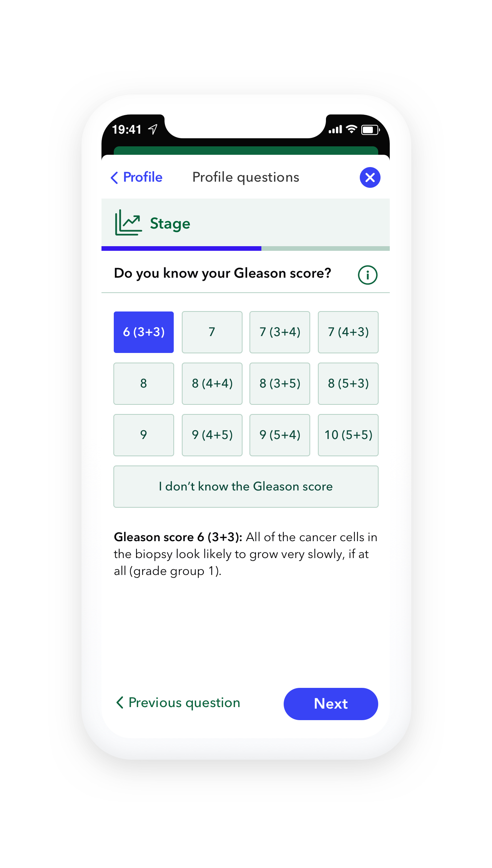Select Gleason score 7 (3+4)
The image size is (492, 868).
pyautogui.click(x=280, y=332)
